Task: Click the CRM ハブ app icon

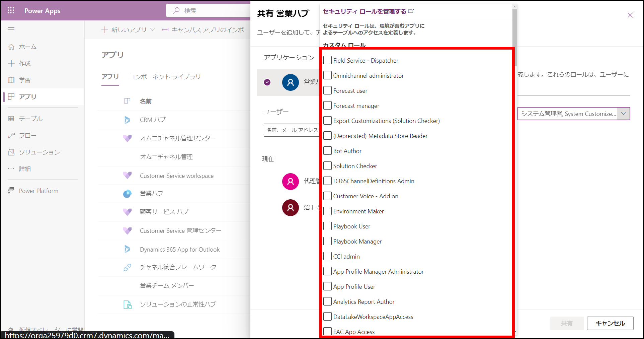Action: pyautogui.click(x=127, y=120)
